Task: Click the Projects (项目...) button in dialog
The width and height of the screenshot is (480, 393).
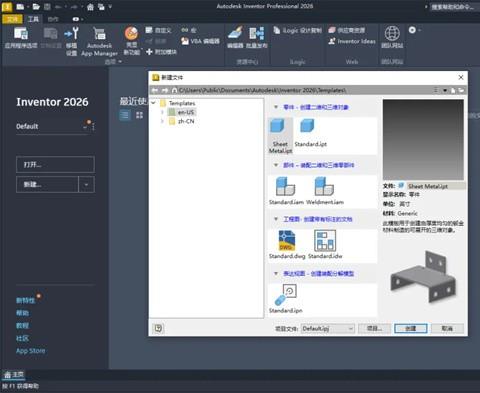Action: point(374,329)
